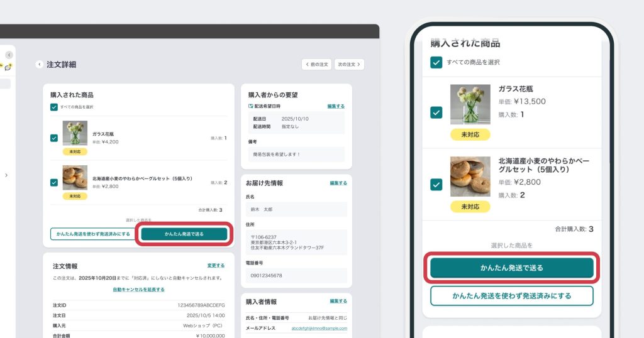Click 編集する link in お届け先情報
The width and height of the screenshot is (644, 338).
pos(338,183)
